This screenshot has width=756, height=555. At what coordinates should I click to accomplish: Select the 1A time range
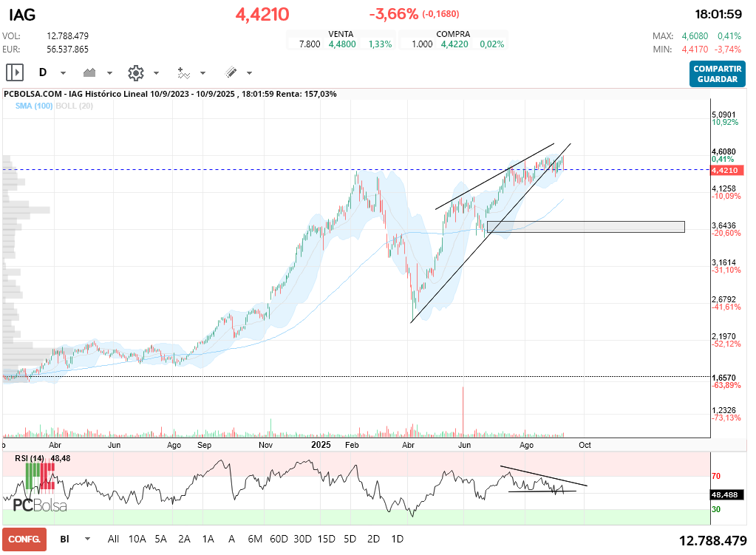tap(208, 539)
